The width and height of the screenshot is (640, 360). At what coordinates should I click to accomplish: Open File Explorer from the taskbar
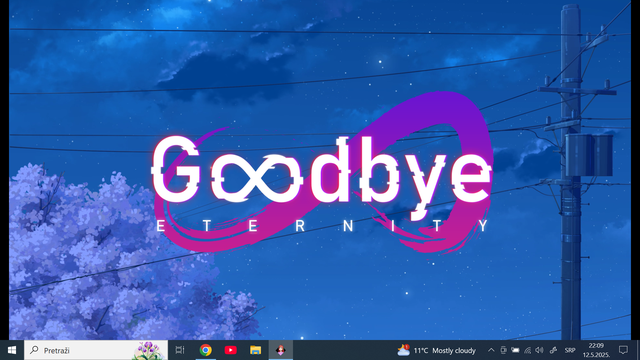(256, 350)
